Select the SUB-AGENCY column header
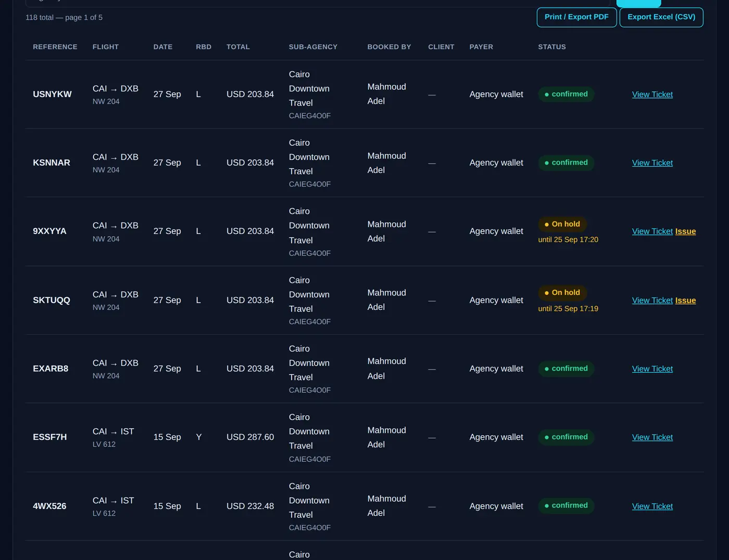This screenshot has height=560, width=729. pos(313,47)
